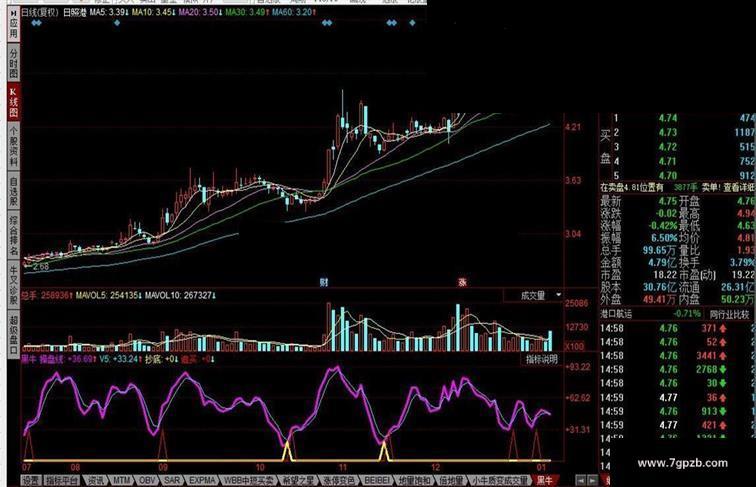
Task: Select buy level 1 price 4.74
Action: tap(668, 118)
